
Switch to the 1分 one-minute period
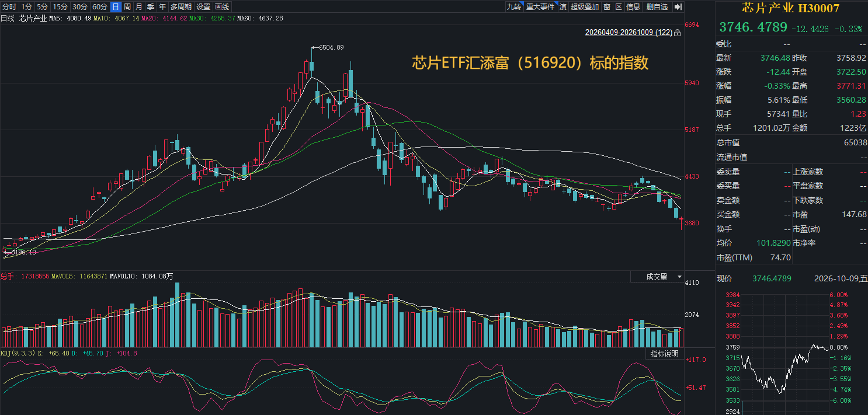click(27, 7)
